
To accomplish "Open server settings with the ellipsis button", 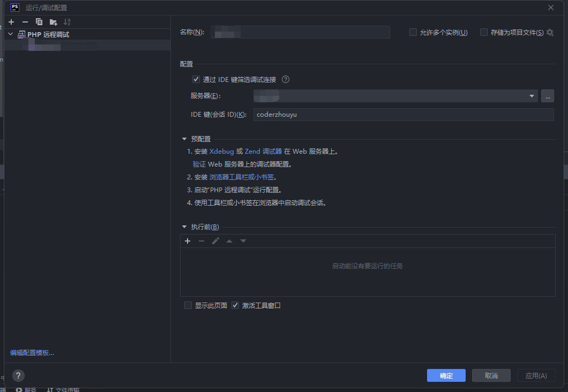I will [547, 96].
